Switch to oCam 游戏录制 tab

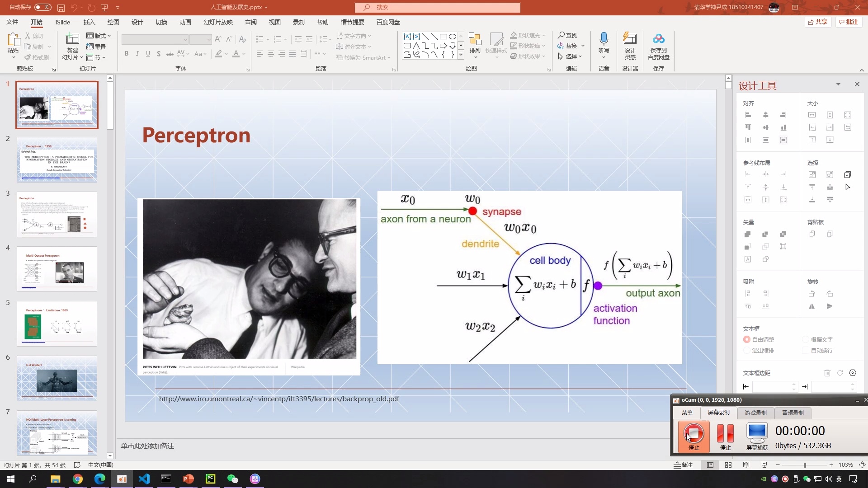tap(755, 413)
